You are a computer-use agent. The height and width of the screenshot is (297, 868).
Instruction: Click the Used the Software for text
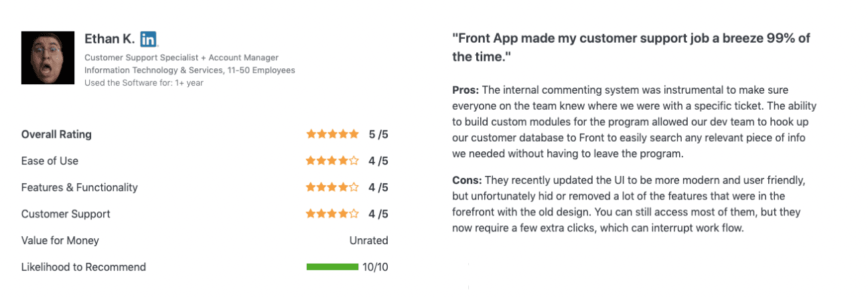click(x=144, y=83)
